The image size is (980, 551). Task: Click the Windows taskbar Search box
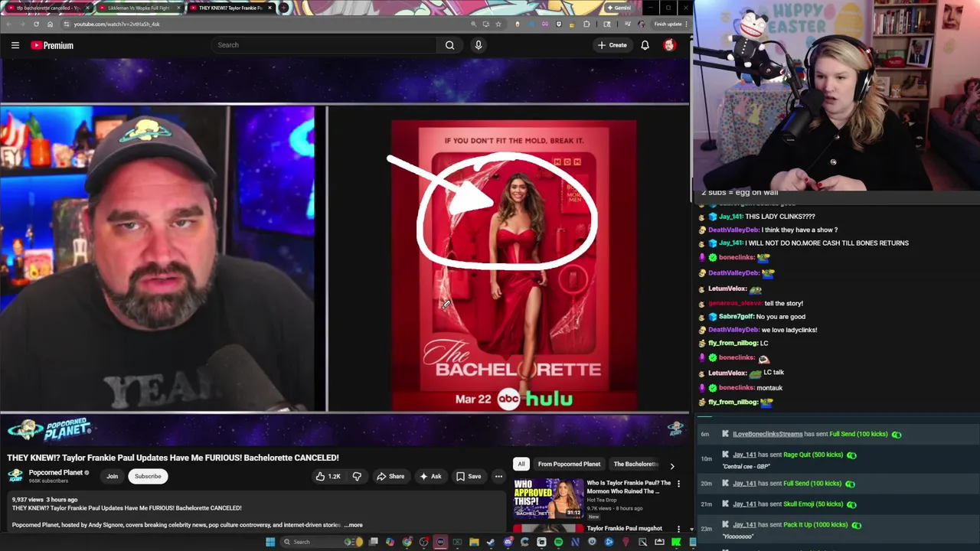tap(322, 542)
